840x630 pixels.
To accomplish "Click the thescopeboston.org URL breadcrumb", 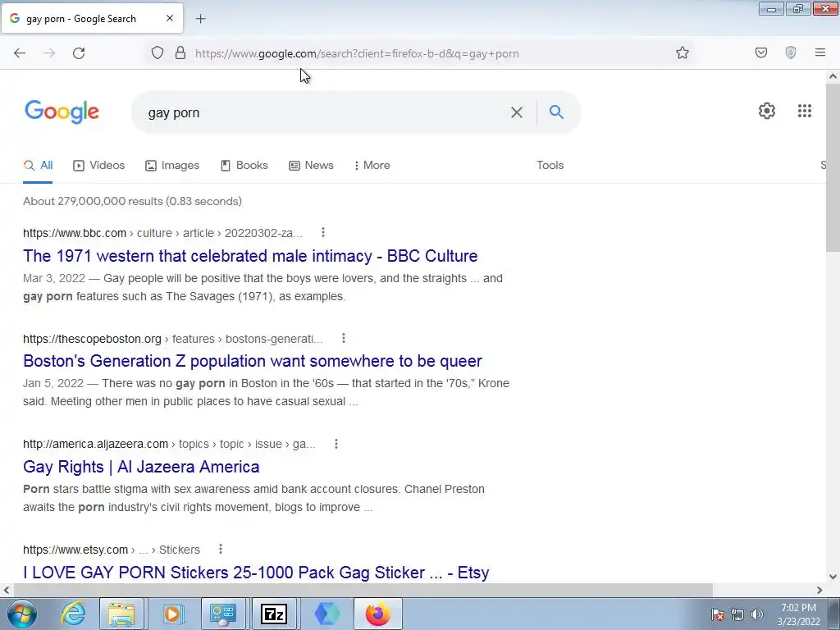I will click(x=173, y=339).
